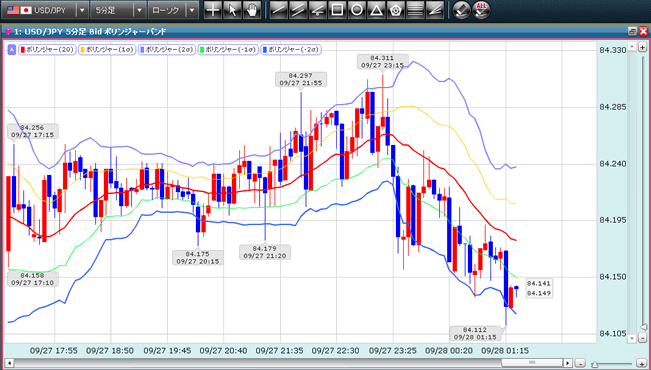Image resolution: width=651 pixels, height=370 pixels.
Task: Select the triangle drawing tool
Action: point(376,10)
